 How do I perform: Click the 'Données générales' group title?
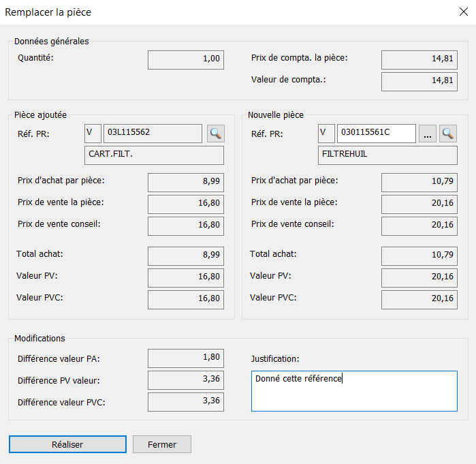click(52, 42)
